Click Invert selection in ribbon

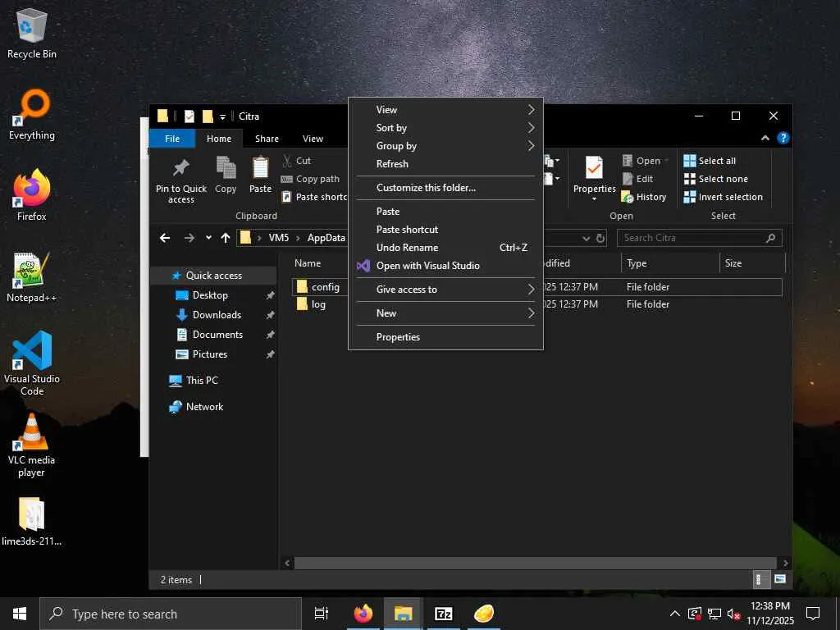tap(723, 197)
